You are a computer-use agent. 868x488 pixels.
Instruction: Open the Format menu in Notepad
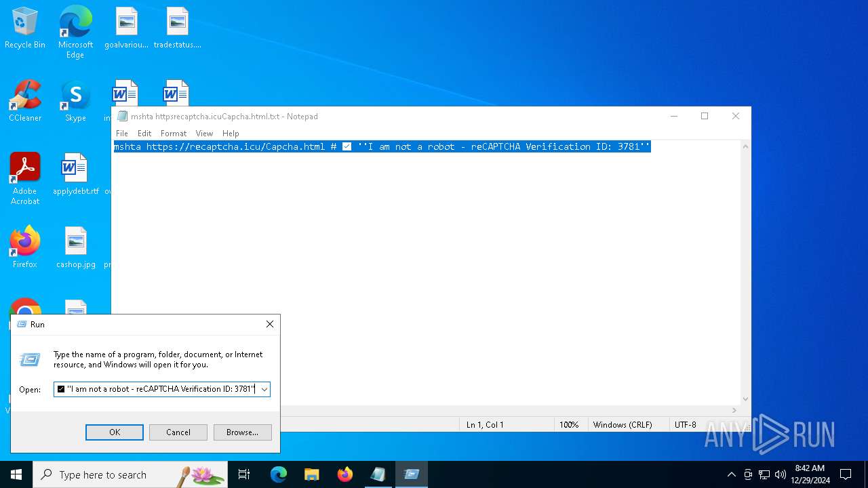pos(174,134)
